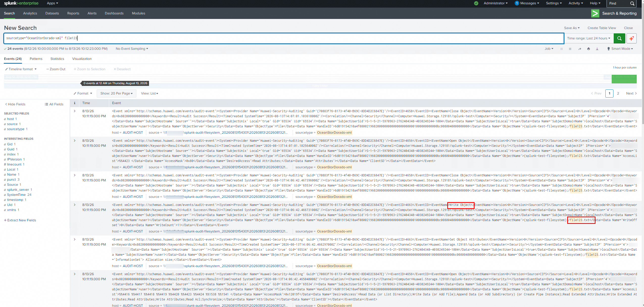Open the Messages dropdown

[527, 3]
